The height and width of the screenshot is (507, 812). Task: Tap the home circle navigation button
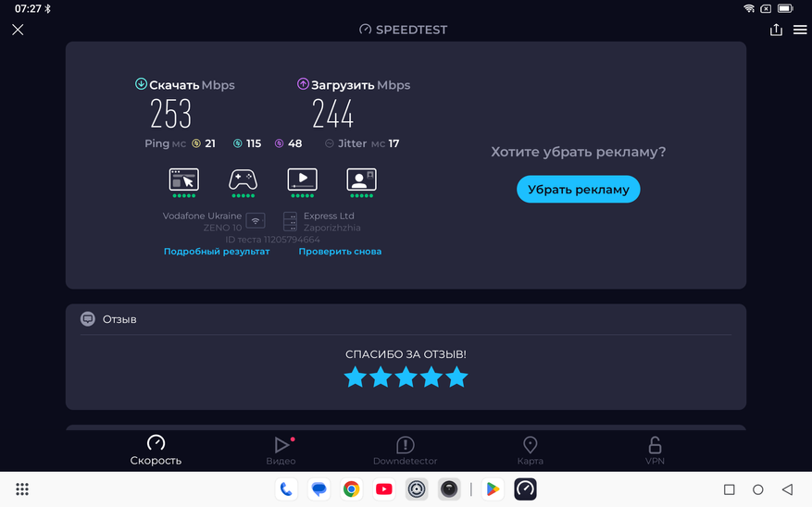click(758, 489)
